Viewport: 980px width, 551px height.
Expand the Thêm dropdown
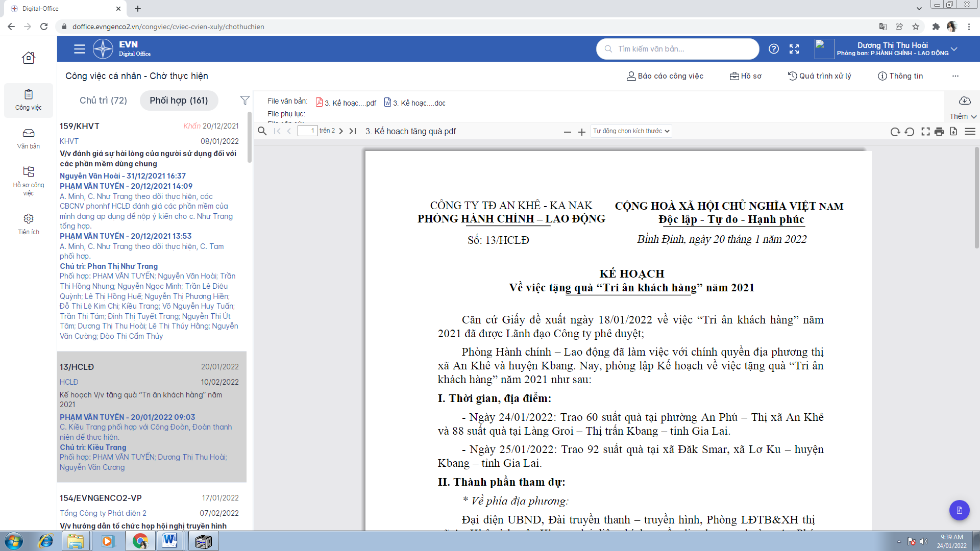[x=963, y=116]
